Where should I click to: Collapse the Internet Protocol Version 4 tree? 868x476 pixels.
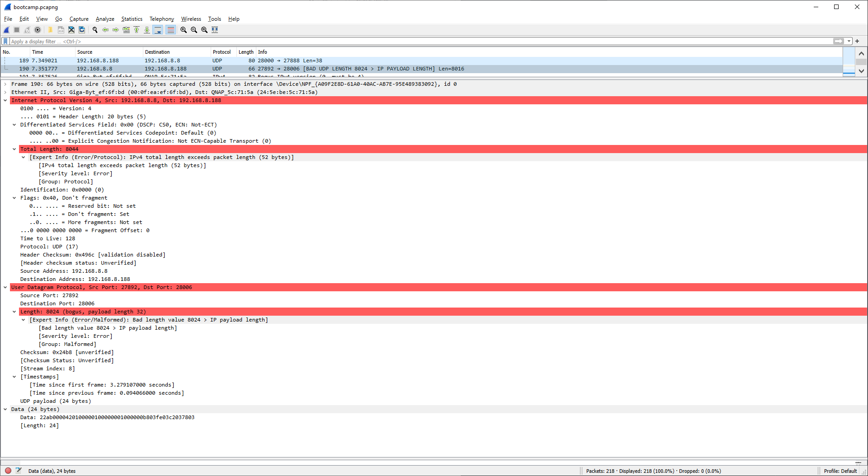5,100
